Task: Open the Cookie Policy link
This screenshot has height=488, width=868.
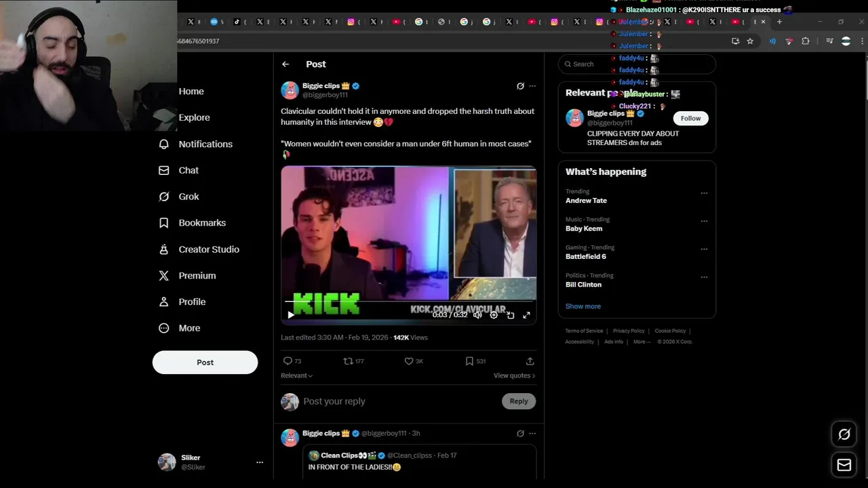Action: click(670, 331)
